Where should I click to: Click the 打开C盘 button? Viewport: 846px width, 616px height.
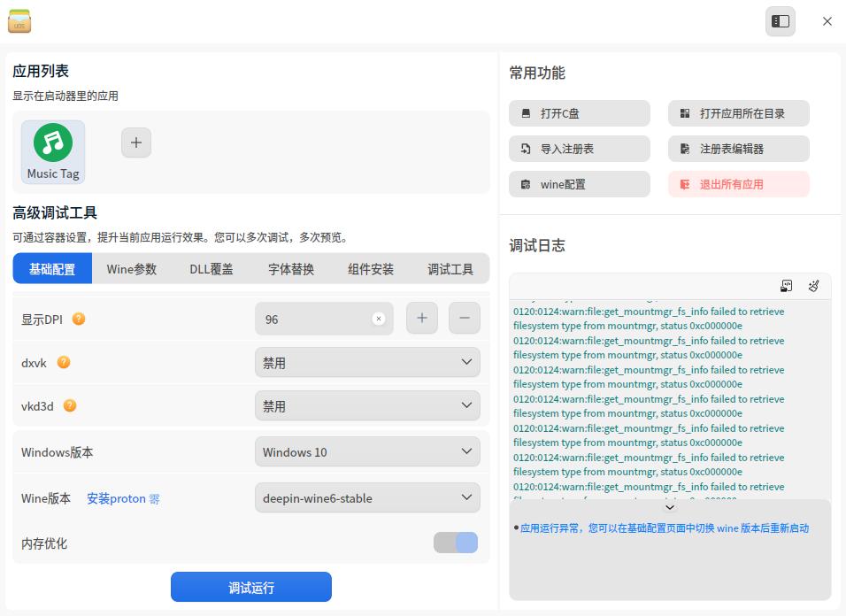pyautogui.click(x=580, y=113)
